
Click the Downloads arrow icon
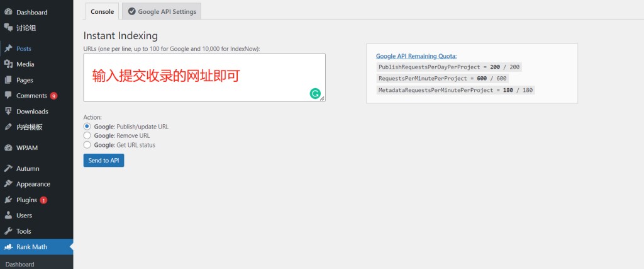tap(8, 111)
